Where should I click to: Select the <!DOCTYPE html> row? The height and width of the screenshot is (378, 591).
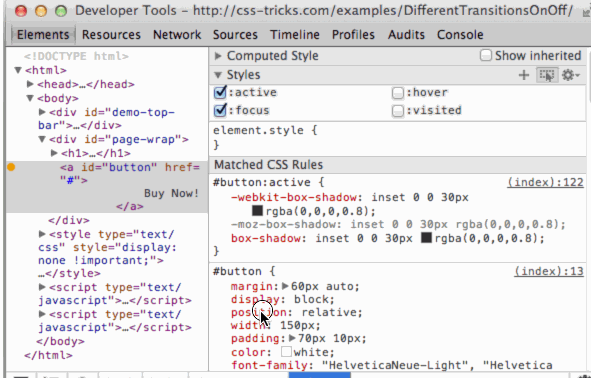pyautogui.click(x=77, y=56)
